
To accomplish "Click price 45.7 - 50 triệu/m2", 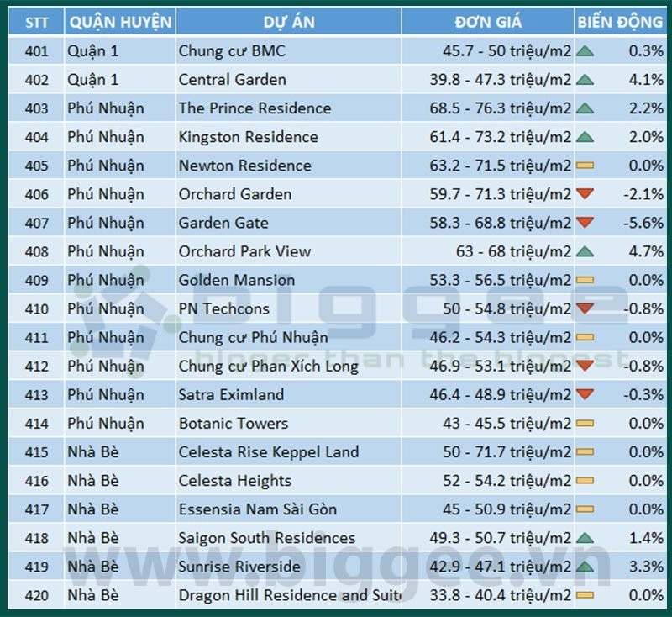I will pyautogui.click(x=507, y=51).
